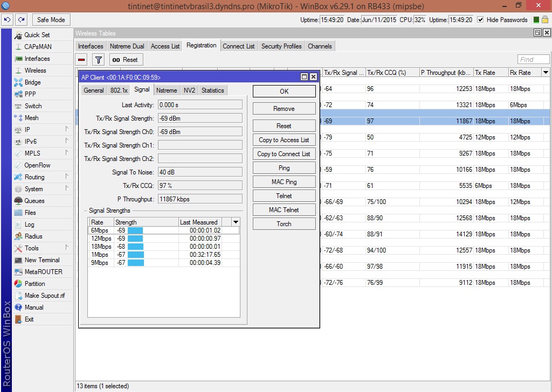This screenshot has width=552, height=392.
Task: Switch to Connect List tab
Action: [x=239, y=46]
